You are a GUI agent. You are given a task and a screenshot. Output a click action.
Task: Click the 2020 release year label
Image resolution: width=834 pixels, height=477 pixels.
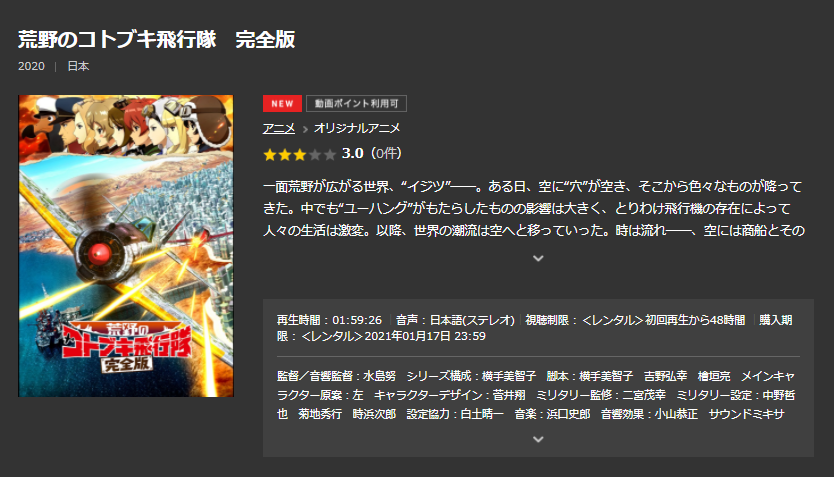pos(31,66)
